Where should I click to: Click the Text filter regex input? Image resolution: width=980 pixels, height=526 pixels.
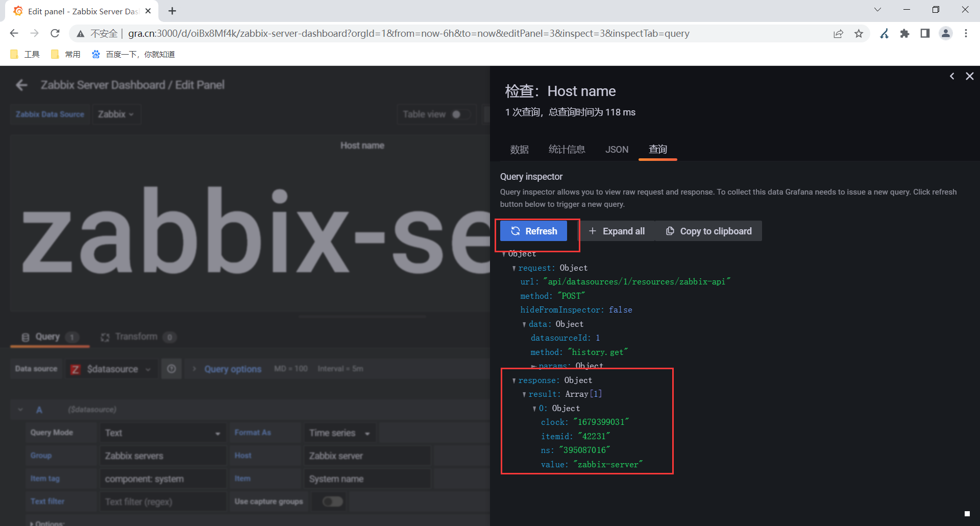163,502
